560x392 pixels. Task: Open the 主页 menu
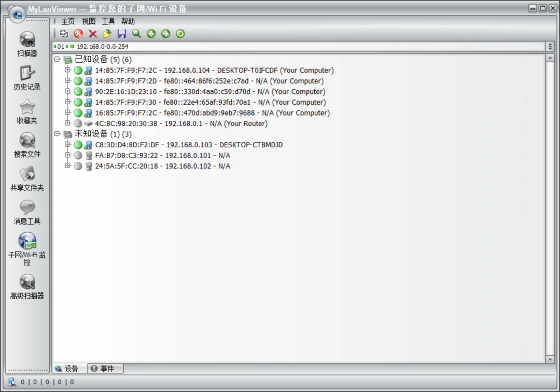tap(68, 21)
